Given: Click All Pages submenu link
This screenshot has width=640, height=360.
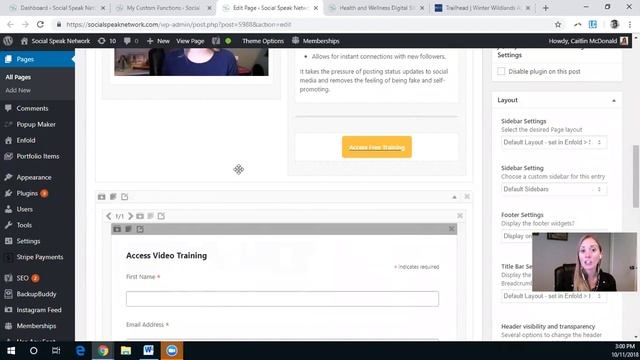Looking at the screenshot, I should [x=18, y=77].
